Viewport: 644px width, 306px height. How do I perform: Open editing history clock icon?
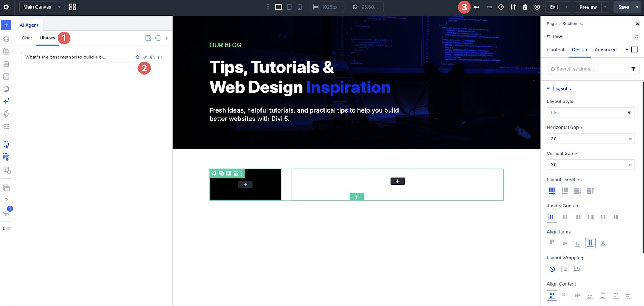[x=501, y=7]
